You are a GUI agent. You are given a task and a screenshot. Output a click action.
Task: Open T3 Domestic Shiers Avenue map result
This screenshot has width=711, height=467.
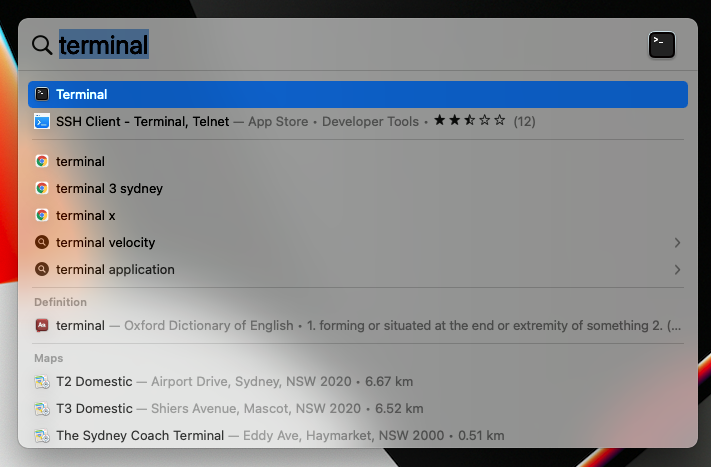pos(358,409)
